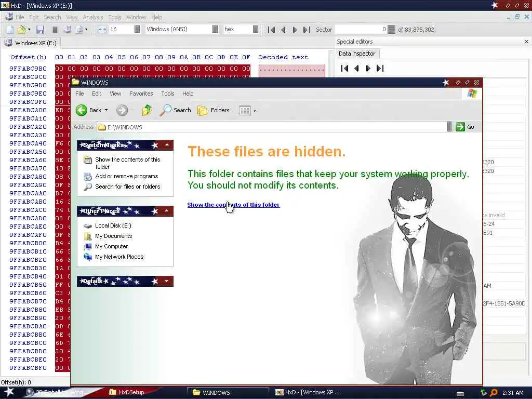The image size is (532, 399).
Task: Click the 2:31 AM clock
Action: click(513, 393)
